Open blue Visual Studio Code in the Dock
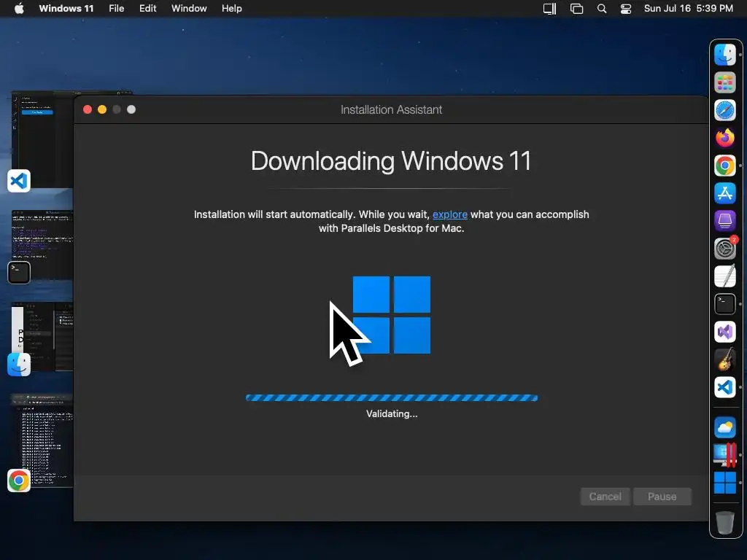This screenshot has width=747, height=560. [724, 387]
